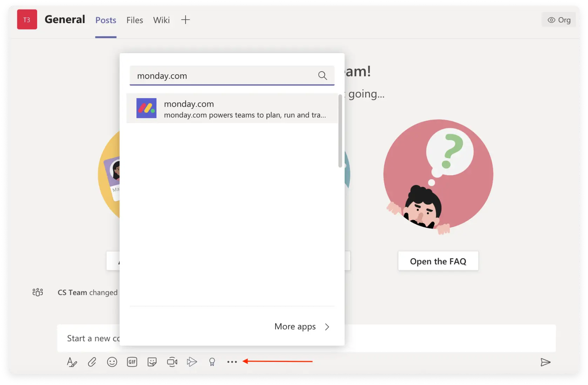Open the sticker picker
Screen dimensions: 588x385
(x=152, y=362)
